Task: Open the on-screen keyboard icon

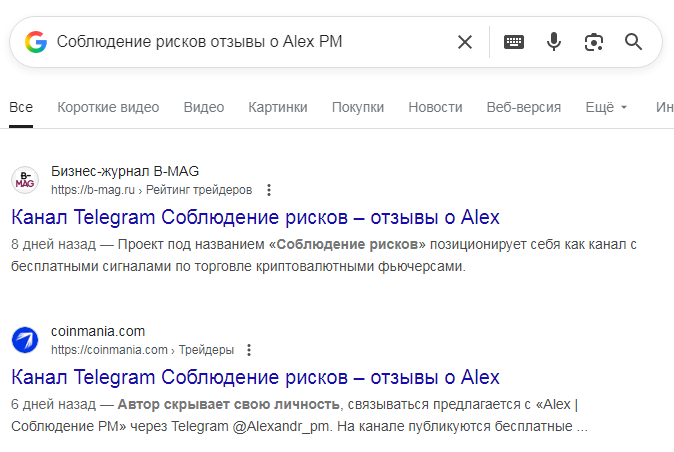Action: [514, 42]
